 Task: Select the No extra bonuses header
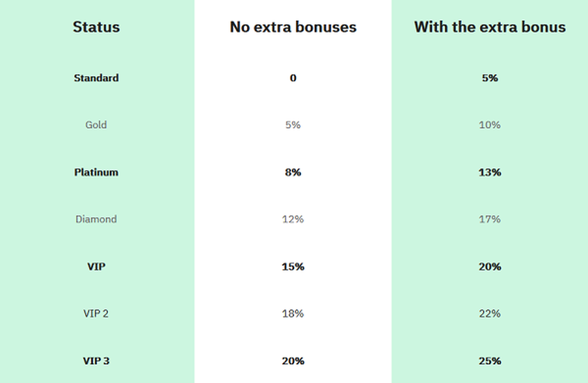click(293, 27)
